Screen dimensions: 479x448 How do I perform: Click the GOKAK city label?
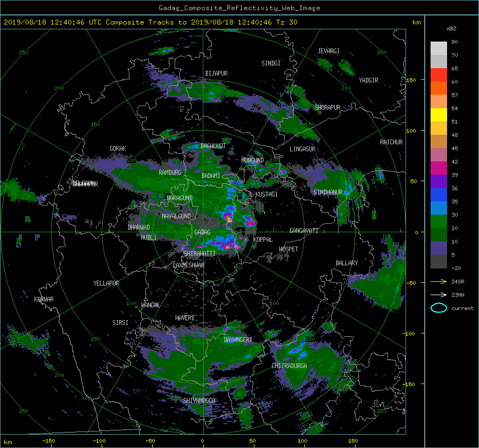click(x=118, y=149)
